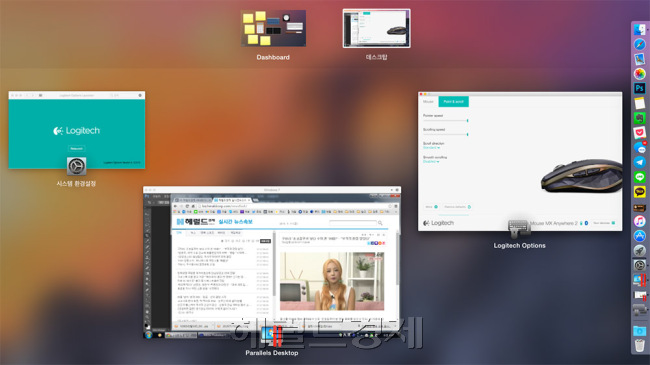Image resolution: width=650 pixels, height=365 pixels.
Task: Open the Photos app in the Dock
Action: tap(639, 74)
